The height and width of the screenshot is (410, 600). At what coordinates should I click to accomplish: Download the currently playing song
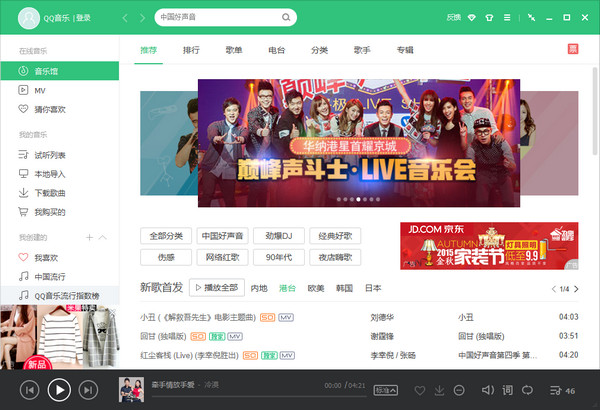440,390
